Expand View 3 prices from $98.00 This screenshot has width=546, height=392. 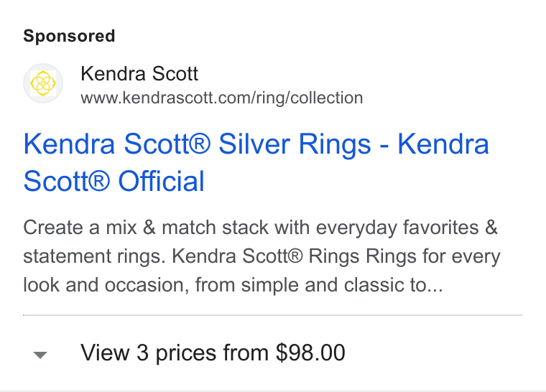(x=273, y=353)
